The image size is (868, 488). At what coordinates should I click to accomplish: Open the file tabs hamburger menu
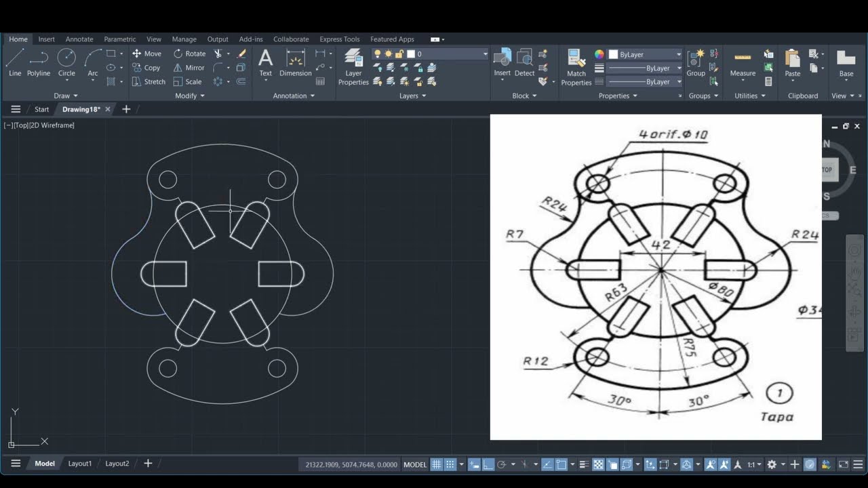(x=16, y=109)
